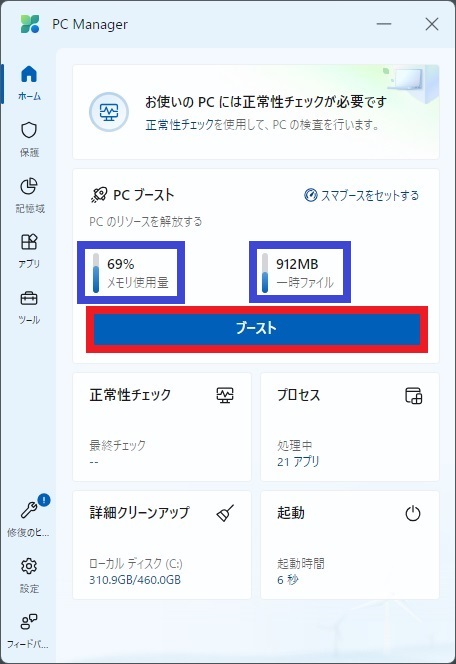The height and width of the screenshot is (664, 456).
Task: Click the 6 秒 startup time text
Action: tap(288, 580)
